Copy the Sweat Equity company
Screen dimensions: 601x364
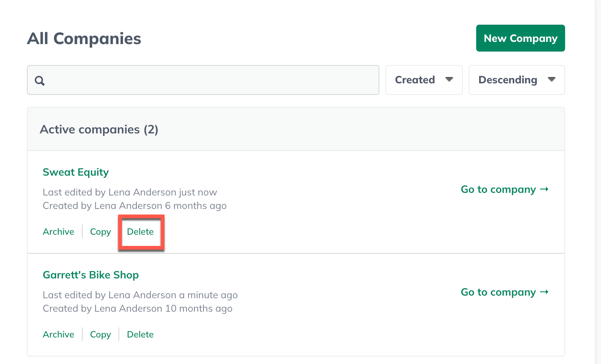[x=100, y=232]
